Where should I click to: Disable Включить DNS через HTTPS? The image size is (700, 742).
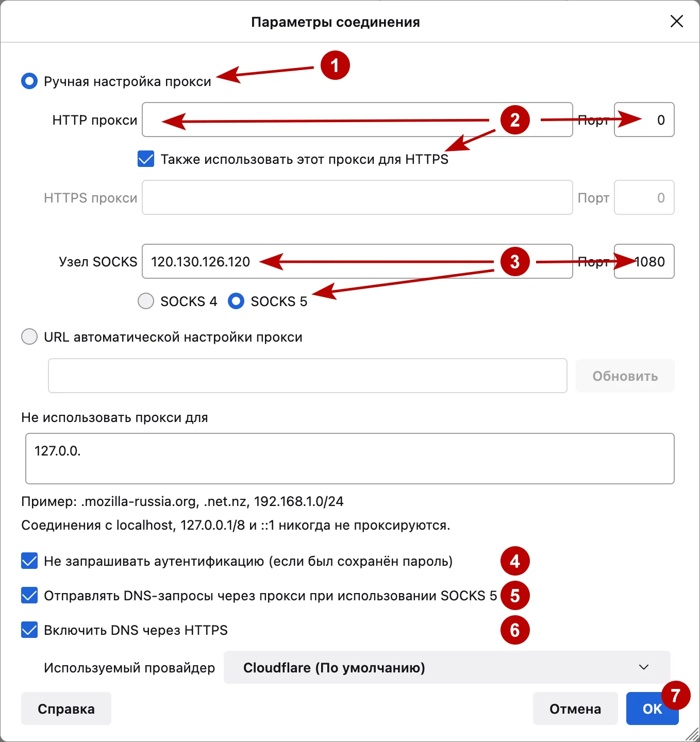click(29, 630)
